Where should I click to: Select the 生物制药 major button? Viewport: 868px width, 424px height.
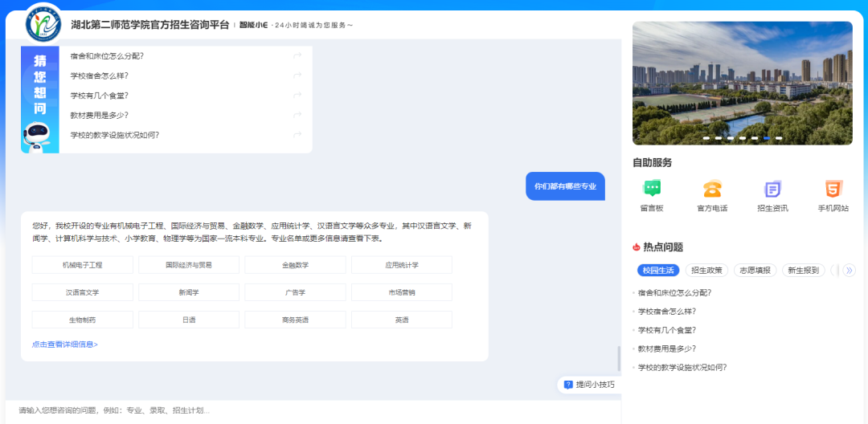coord(83,320)
